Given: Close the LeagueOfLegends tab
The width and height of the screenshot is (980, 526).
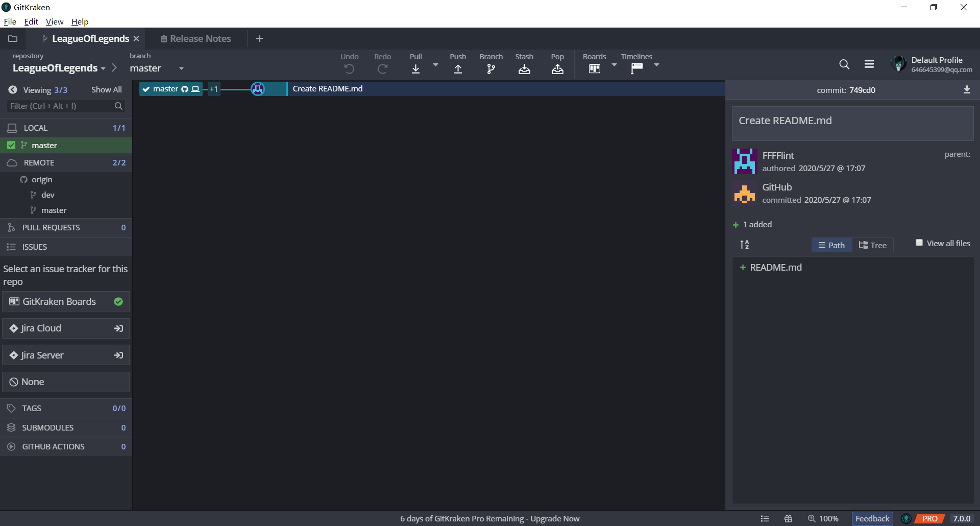Looking at the screenshot, I should [136, 39].
